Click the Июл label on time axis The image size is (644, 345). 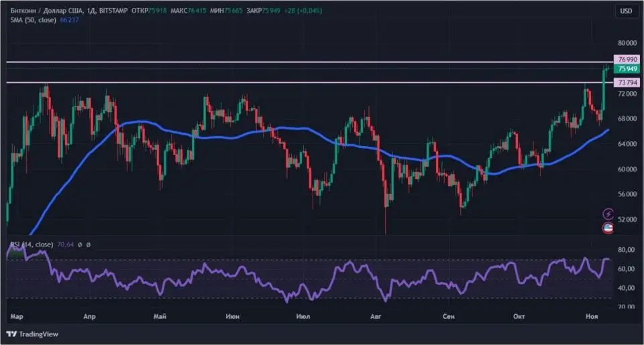coord(302,314)
